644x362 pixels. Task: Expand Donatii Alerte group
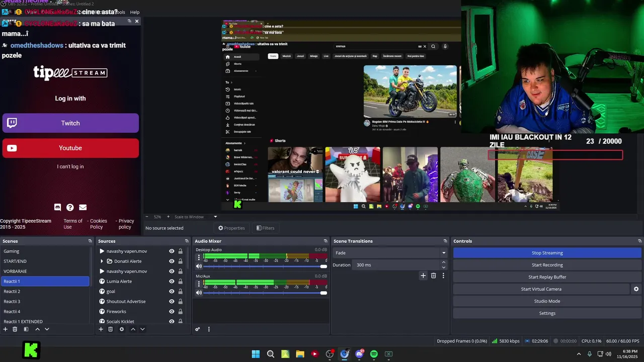(x=102, y=261)
